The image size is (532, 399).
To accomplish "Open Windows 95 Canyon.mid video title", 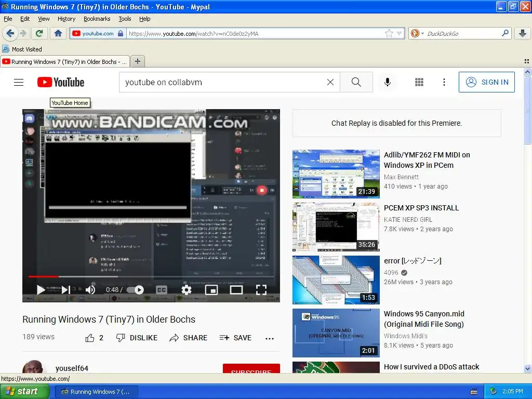I will coord(424,319).
